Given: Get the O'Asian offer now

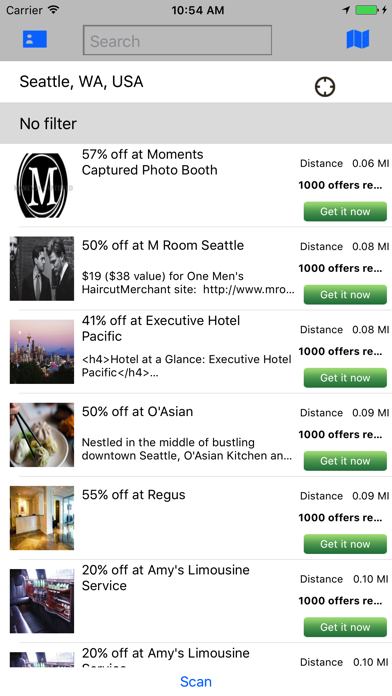Looking at the screenshot, I should [x=345, y=461].
